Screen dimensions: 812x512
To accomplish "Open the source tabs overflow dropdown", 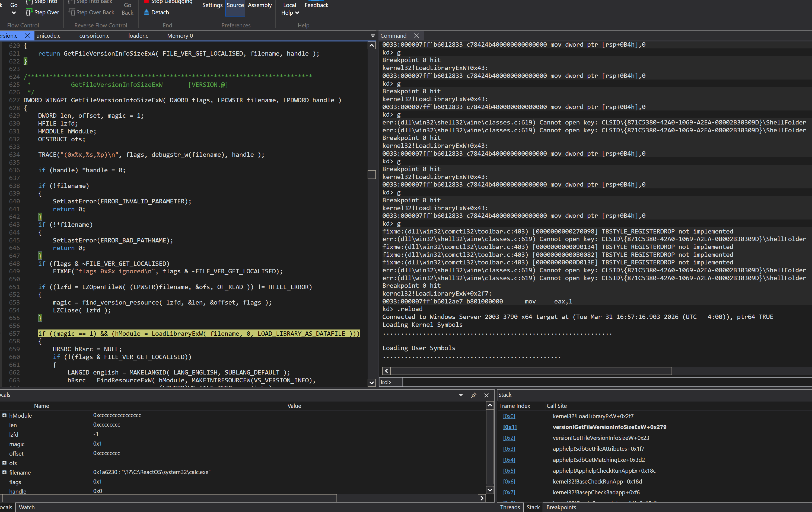I will 372,36.
